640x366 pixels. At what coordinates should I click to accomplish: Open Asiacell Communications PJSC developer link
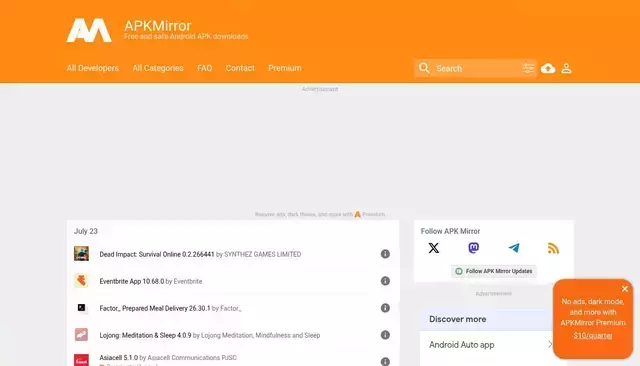[x=192, y=357]
